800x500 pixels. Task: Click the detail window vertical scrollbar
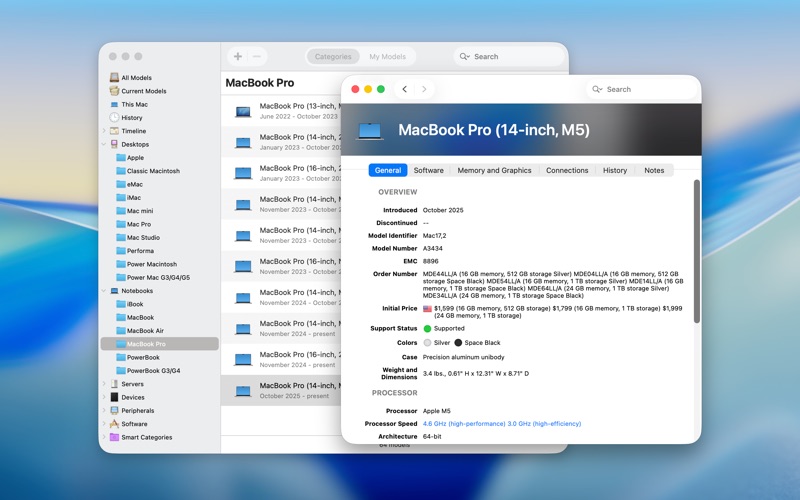tap(696, 251)
